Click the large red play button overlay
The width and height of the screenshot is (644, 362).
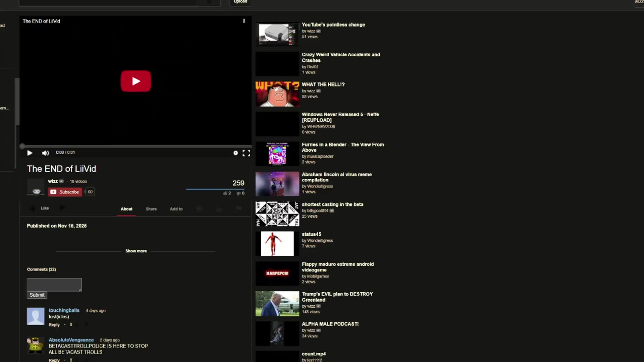point(136,81)
